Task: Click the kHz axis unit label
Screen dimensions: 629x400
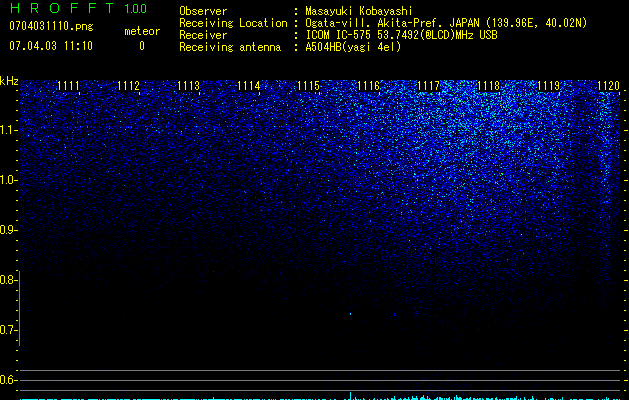Action: [9, 81]
